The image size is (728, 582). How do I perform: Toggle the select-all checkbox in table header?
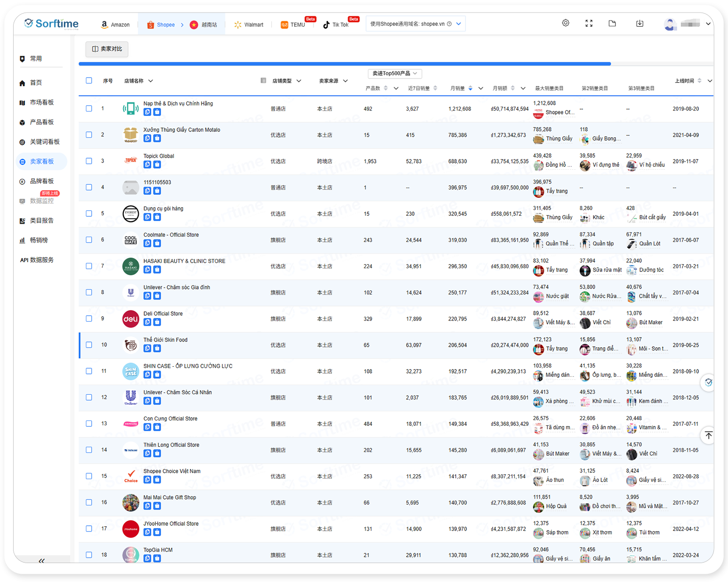coord(89,81)
